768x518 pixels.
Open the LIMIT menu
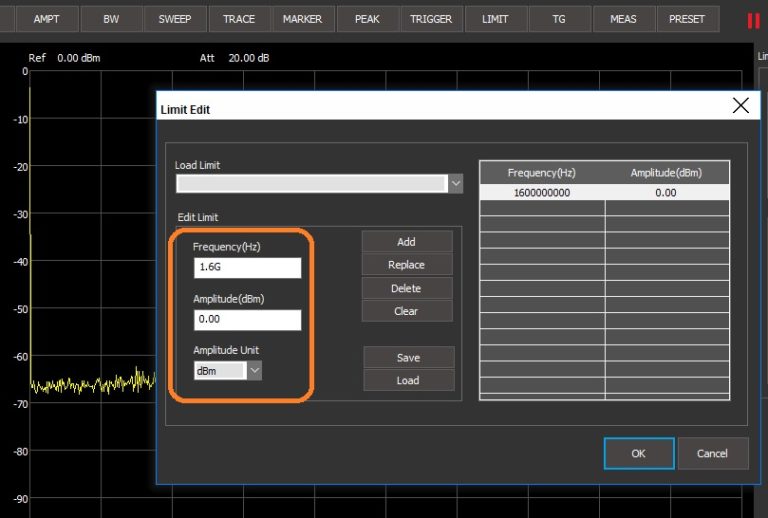click(x=495, y=19)
